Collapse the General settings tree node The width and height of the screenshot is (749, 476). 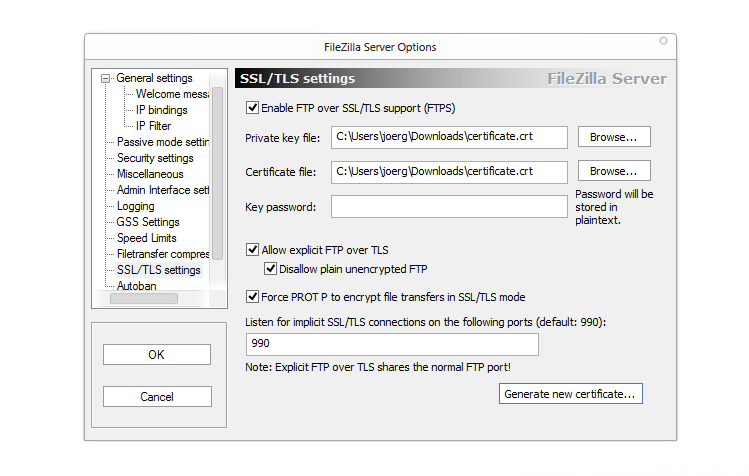coord(106,78)
